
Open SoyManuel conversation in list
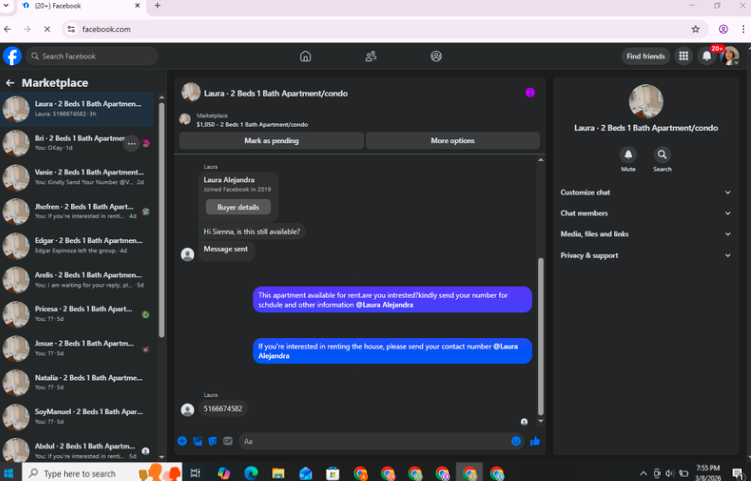tap(78, 417)
